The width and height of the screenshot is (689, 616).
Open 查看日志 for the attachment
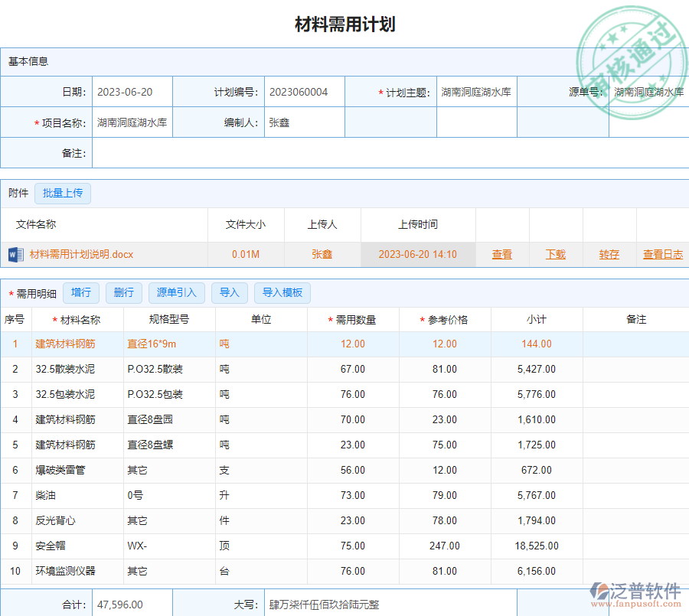[x=662, y=254]
